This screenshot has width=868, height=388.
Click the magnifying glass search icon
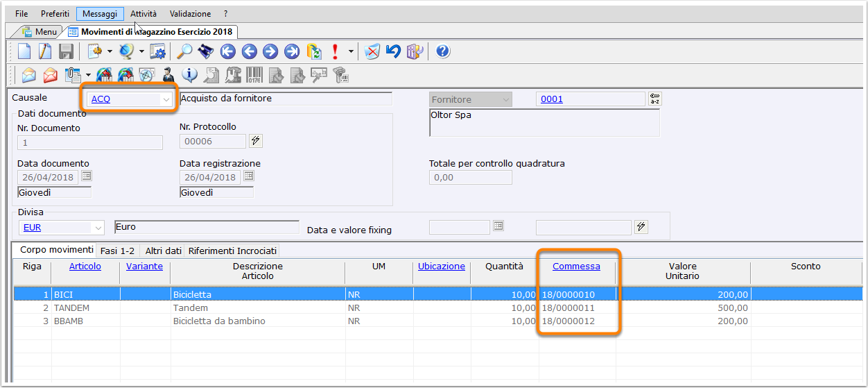point(184,51)
